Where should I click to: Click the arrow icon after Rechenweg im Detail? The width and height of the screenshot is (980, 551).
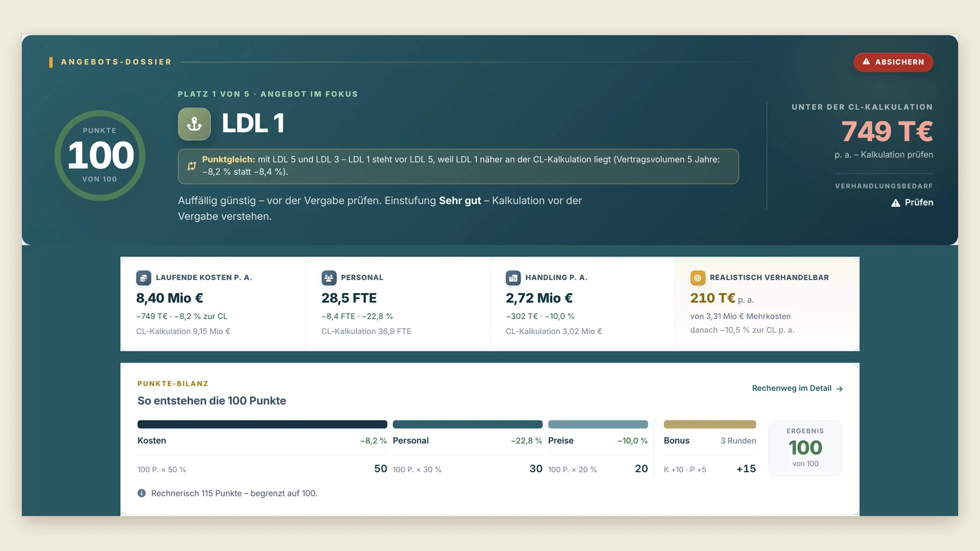[839, 389]
